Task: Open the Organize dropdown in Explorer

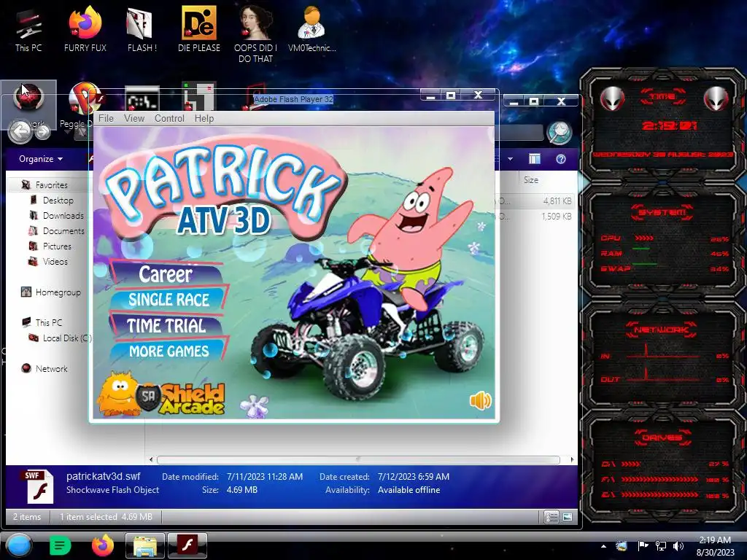Action: (41, 159)
